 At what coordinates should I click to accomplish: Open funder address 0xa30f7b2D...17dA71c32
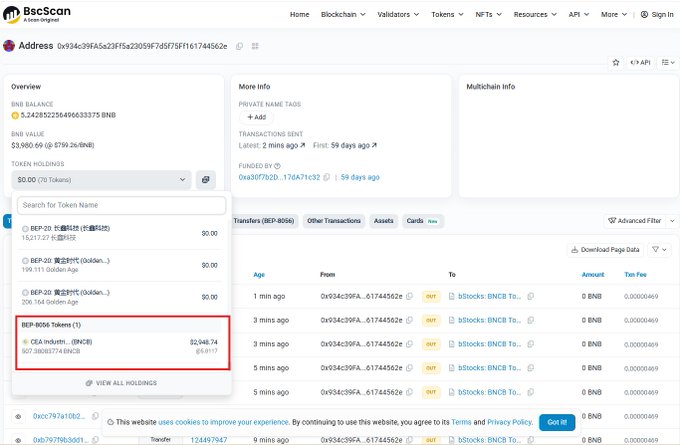279,177
